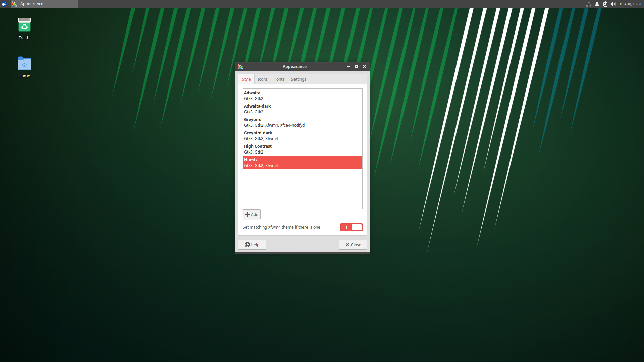Close the Appearance window via titlebar

365,67
